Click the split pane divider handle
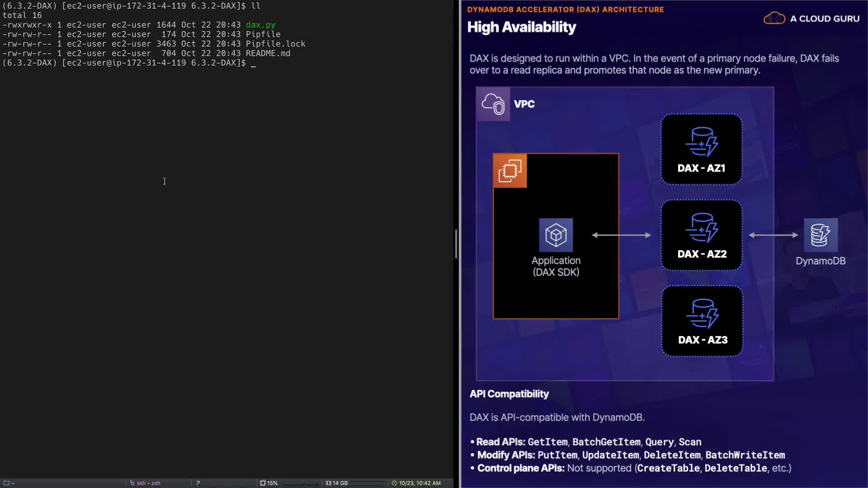868x488 pixels. 456,244
